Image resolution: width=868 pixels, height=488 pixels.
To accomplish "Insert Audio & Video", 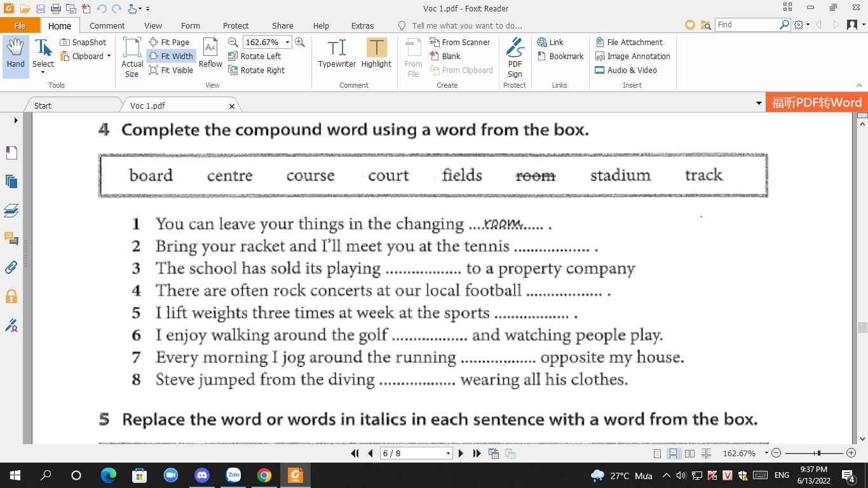I will [626, 70].
